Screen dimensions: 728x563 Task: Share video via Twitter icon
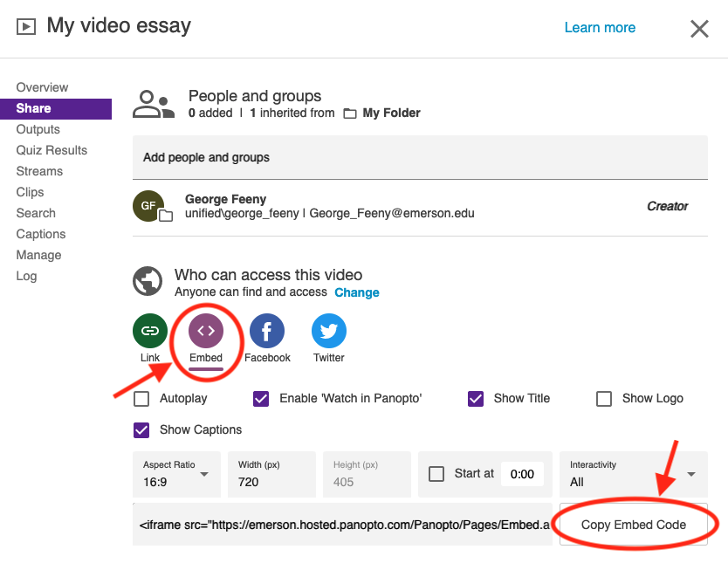coord(329,331)
